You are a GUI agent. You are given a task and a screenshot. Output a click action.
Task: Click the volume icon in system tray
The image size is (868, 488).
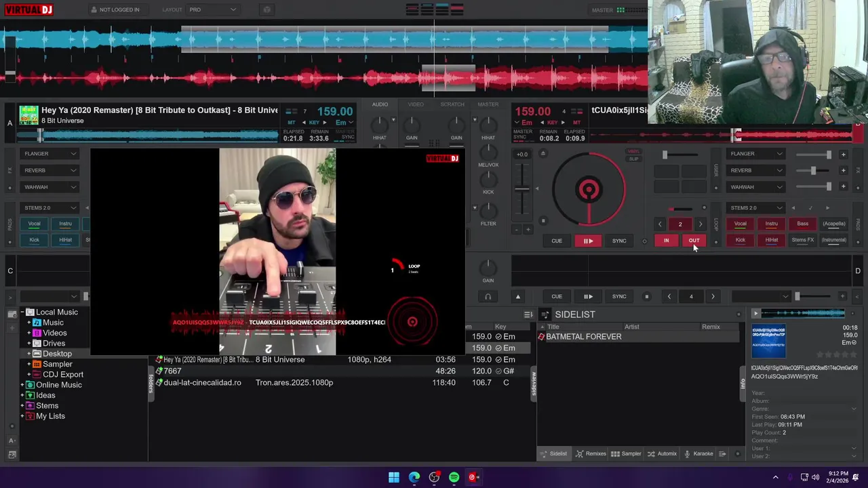click(815, 477)
